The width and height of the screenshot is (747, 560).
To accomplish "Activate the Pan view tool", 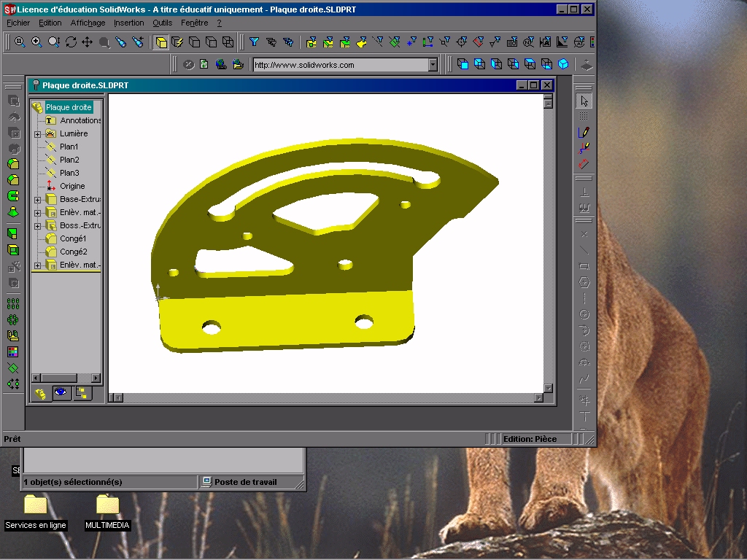I will 87,42.
